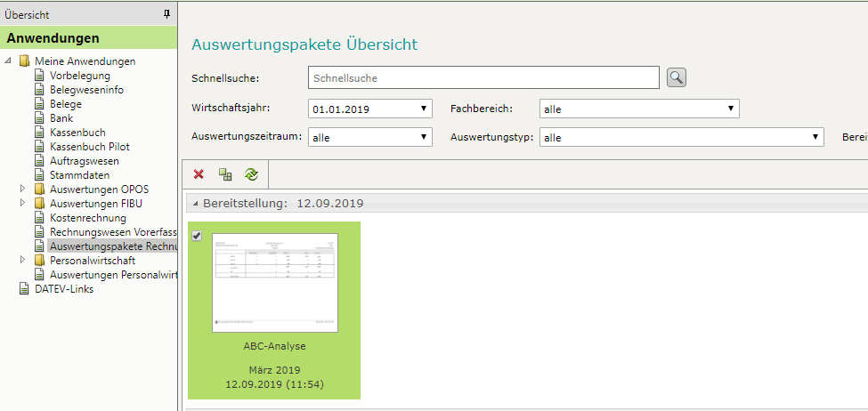Click the document icon beside Rechnungswesen Vorerfassung
The width and height of the screenshot is (868, 411).
click(x=39, y=232)
